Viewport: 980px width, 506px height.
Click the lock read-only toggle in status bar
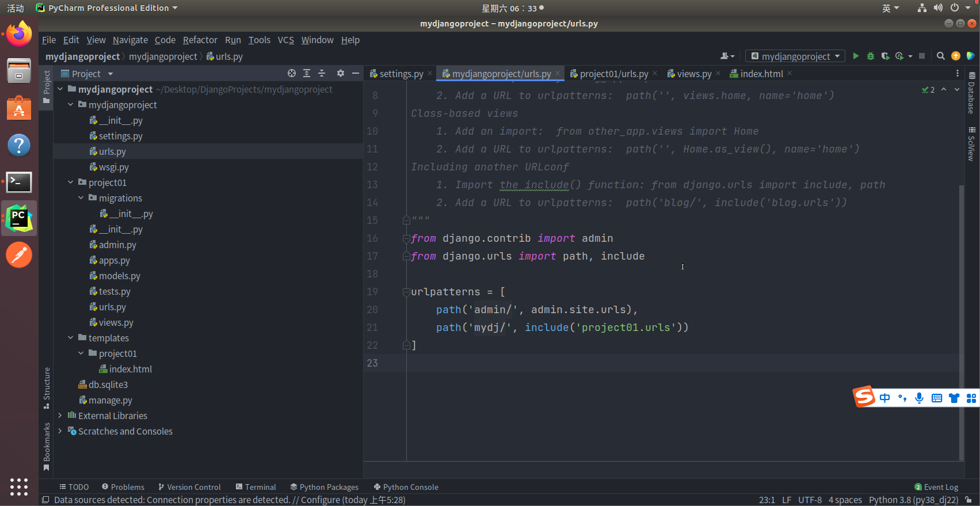tap(969, 500)
